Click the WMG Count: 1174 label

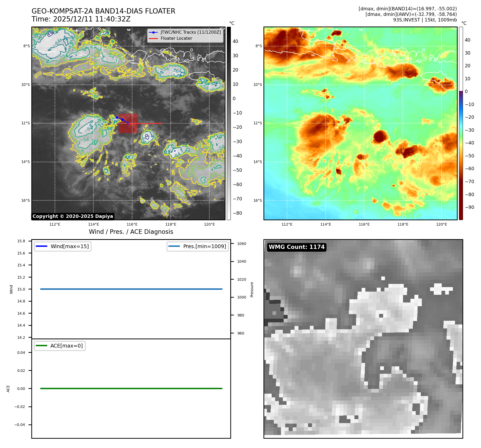296,247
